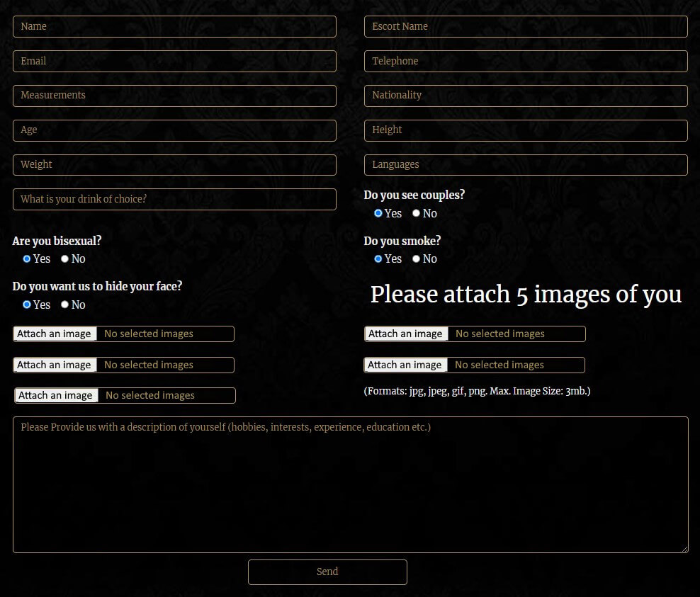Screen dimensions: 700x597
Task: Click Attach an image just above formats note
Action: (x=405, y=365)
